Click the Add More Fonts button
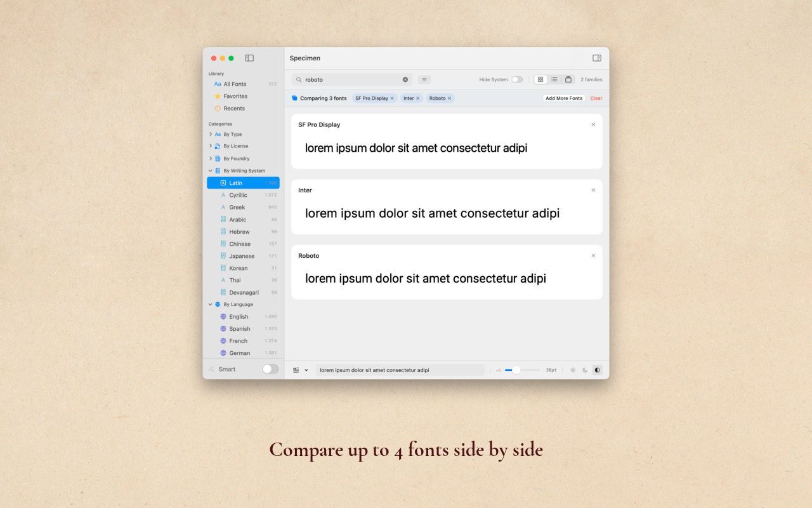812x508 pixels. pos(564,98)
